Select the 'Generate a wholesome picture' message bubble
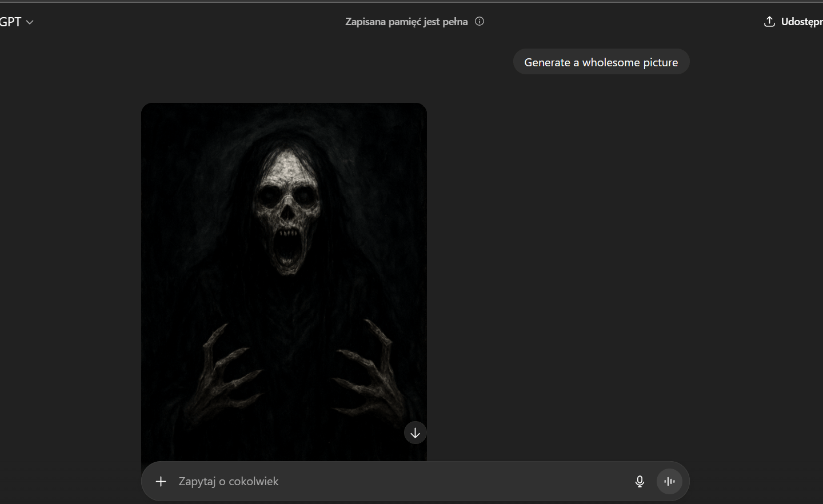The image size is (823, 504). pos(601,62)
